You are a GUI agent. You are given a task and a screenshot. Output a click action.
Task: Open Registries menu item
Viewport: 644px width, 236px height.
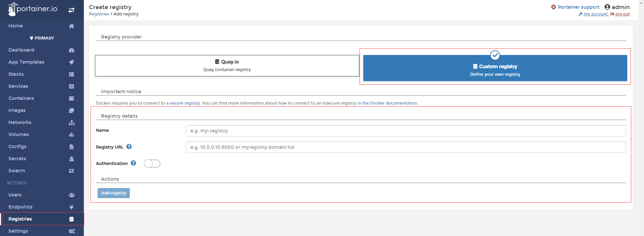[42, 219]
